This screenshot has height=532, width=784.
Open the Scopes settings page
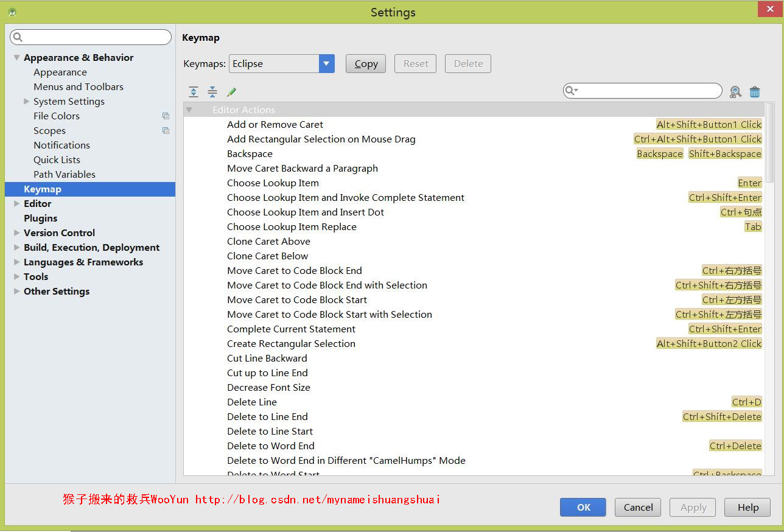(x=49, y=130)
